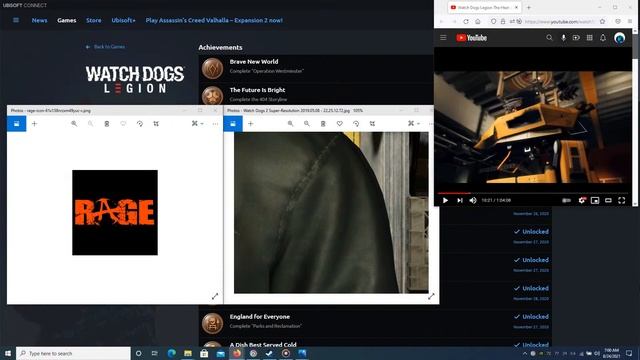Delete the Watch Dogs 2 photo
This screenshot has width=640, height=360.
pos(323,124)
